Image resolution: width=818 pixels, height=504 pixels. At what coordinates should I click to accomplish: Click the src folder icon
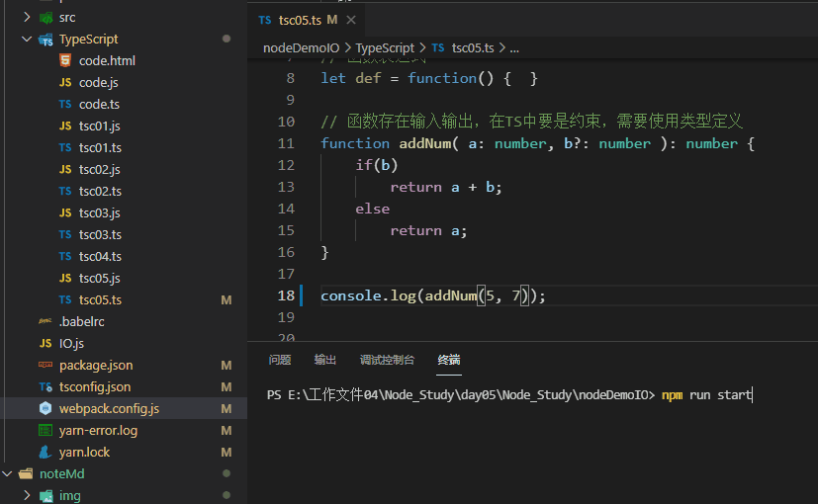click(45, 18)
